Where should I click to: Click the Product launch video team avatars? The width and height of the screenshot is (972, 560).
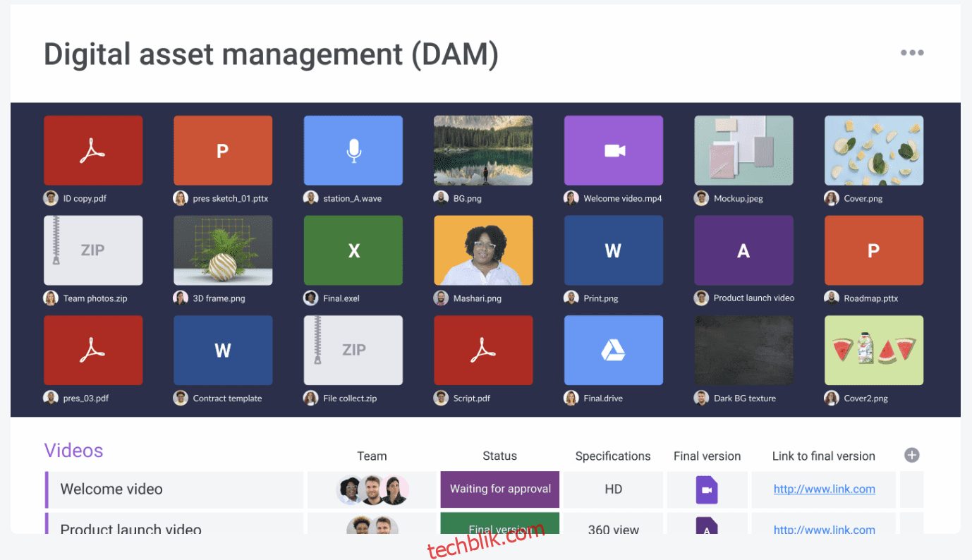[x=372, y=526]
